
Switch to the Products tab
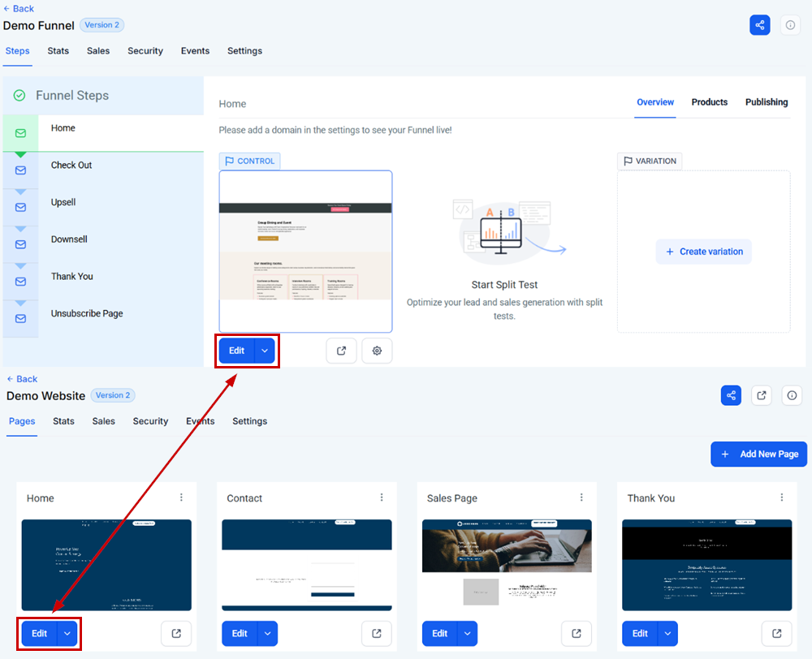pos(709,102)
